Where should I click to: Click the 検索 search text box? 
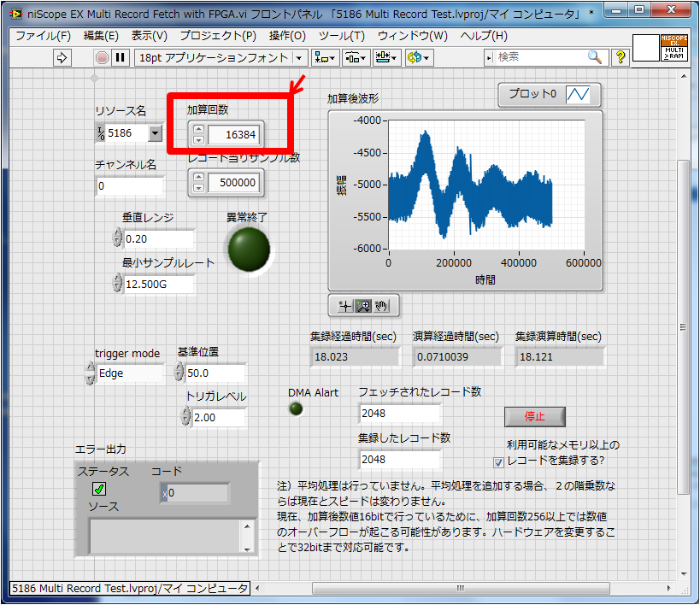click(x=540, y=57)
